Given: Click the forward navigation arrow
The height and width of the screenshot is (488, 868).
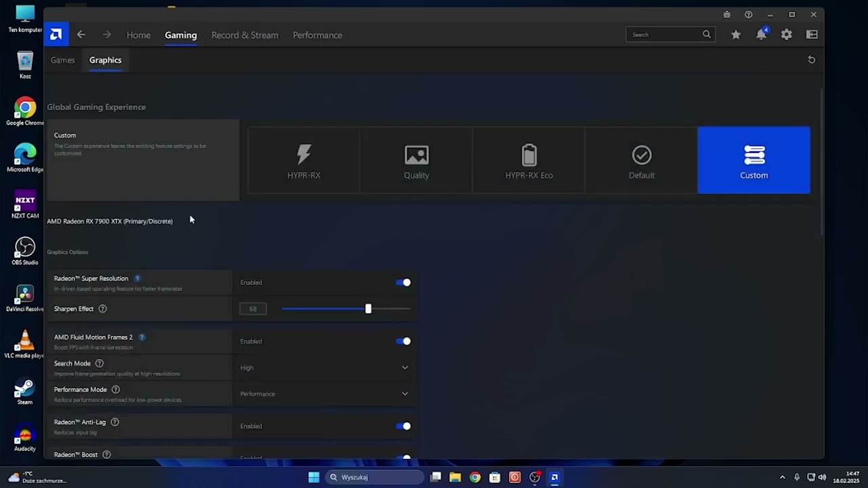Looking at the screenshot, I should pyautogui.click(x=106, y=35).
